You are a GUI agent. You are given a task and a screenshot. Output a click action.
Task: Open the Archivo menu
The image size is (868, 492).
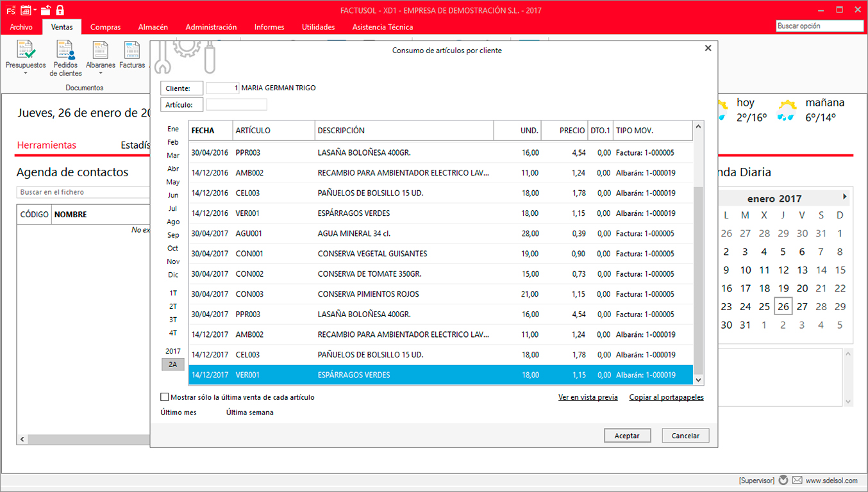(x=21, y=27)
